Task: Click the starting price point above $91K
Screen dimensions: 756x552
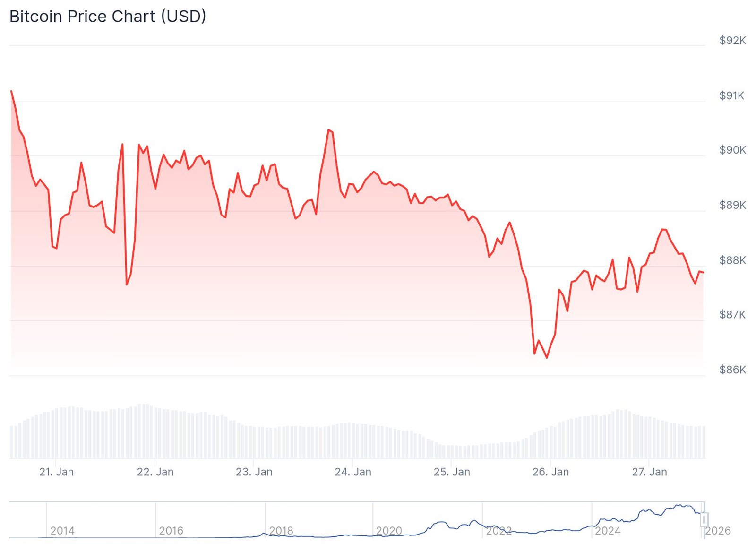Action: 11,91
